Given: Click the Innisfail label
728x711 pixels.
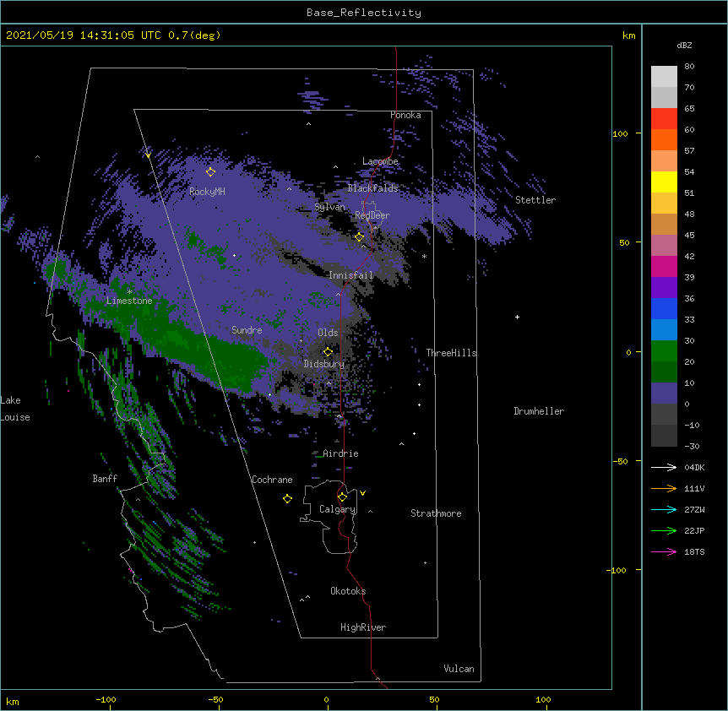Looking at the screenshot, I should coord(350,275).
